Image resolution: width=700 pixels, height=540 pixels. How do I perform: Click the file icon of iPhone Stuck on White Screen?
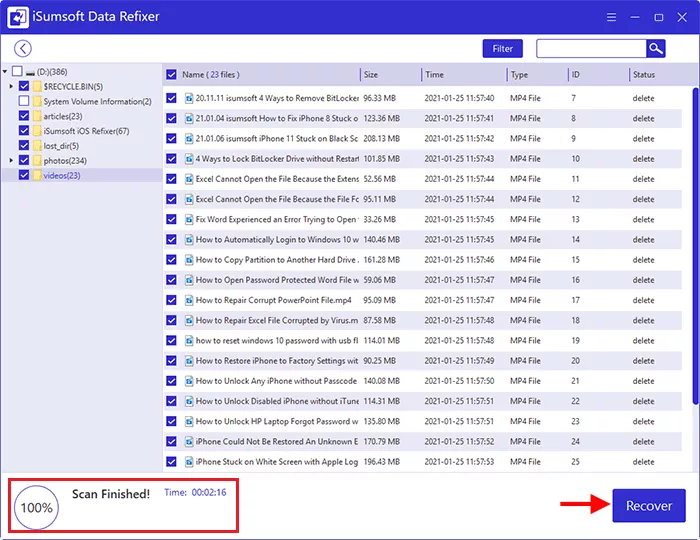(x=188, y=462)
